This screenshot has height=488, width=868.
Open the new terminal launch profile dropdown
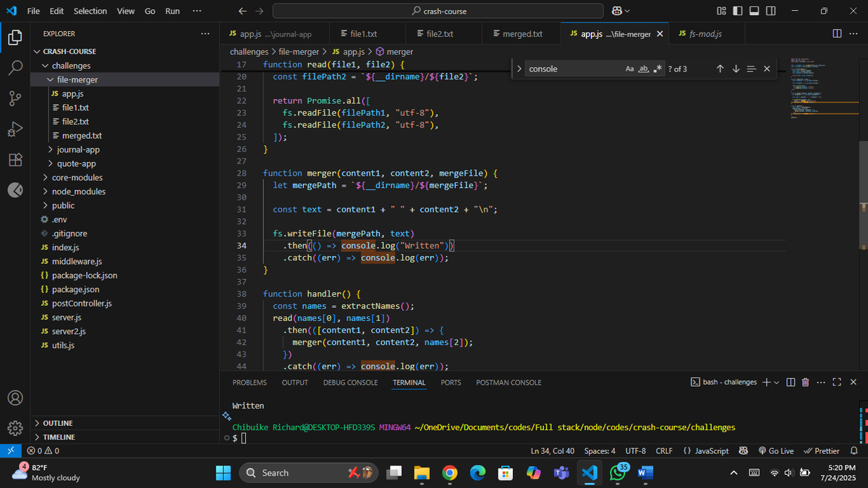click(777, 382)
